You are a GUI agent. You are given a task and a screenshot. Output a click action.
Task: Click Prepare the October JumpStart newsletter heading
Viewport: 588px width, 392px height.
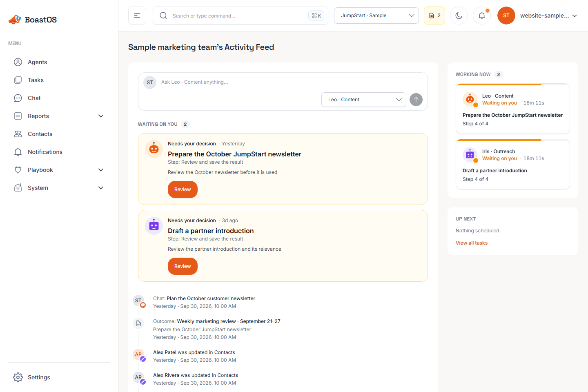(x=234, y=154)
